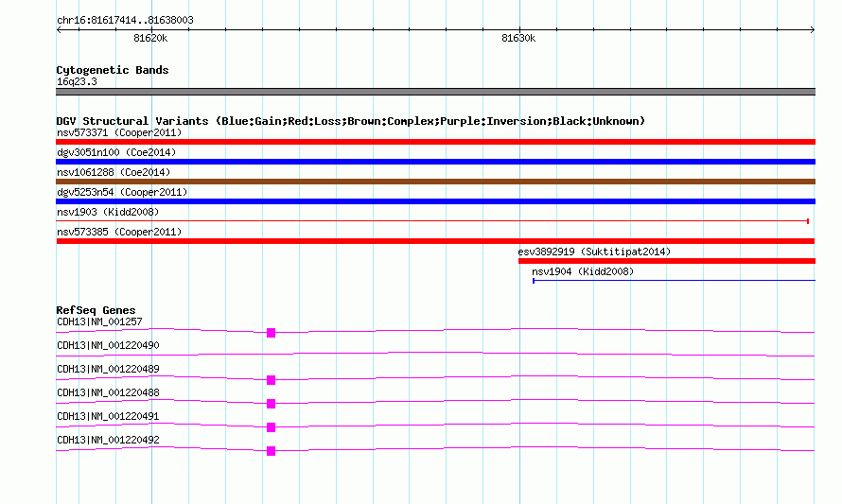Click the dgv3051n100 (Coe2014) blue gain bar
Image resolution: width=842 pixels, height=504 pixels.
tap(435, 162)
